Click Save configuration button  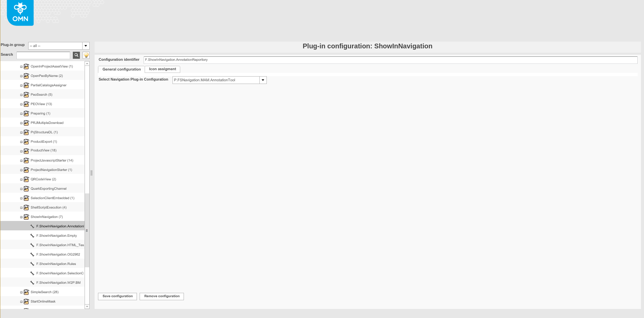tap(117, 296)
